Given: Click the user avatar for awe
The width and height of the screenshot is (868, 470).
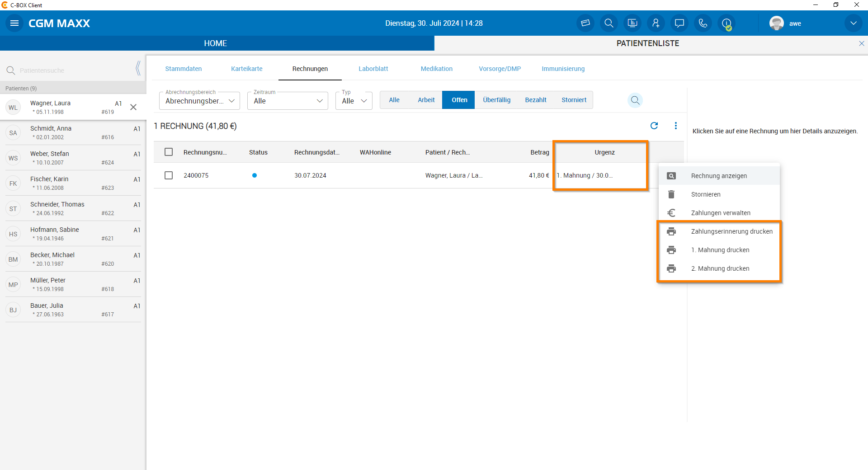Looking at the screenshot, I should coord(777,23).
